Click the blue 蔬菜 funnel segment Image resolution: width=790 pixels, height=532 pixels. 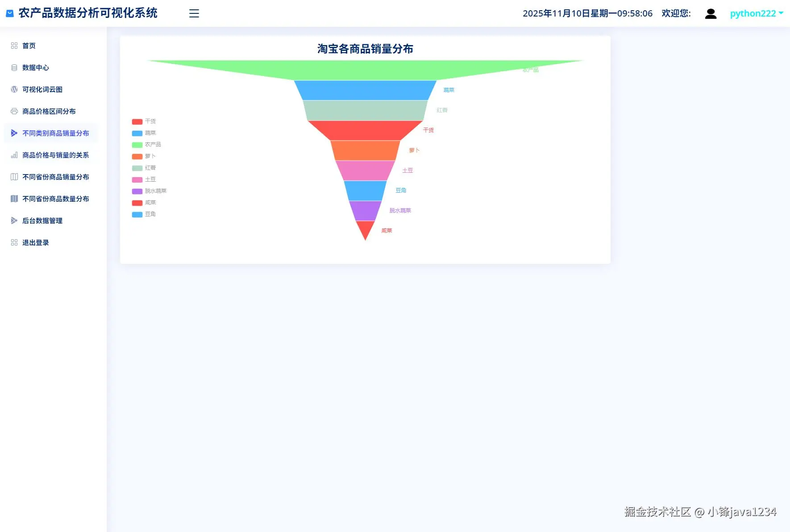[x=365, y=90]
